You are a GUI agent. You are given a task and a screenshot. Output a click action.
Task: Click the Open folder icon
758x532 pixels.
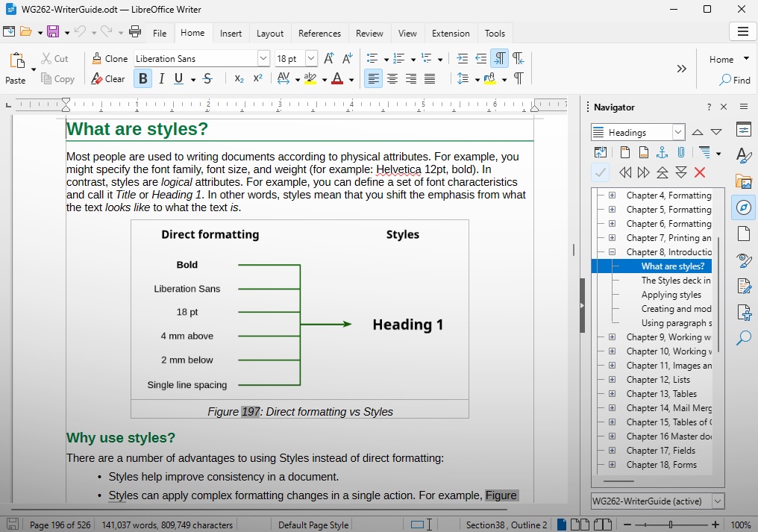tap(25, 32)
